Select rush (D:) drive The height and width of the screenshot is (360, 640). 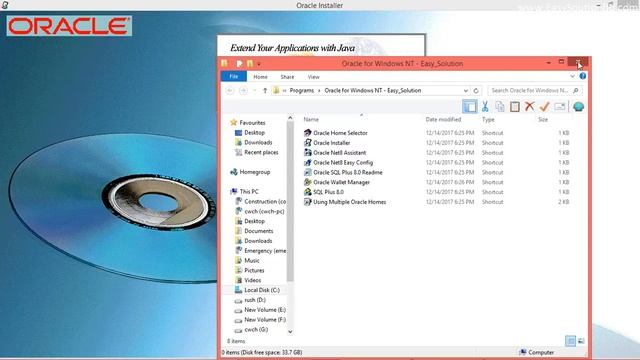[x=250, y=300]
